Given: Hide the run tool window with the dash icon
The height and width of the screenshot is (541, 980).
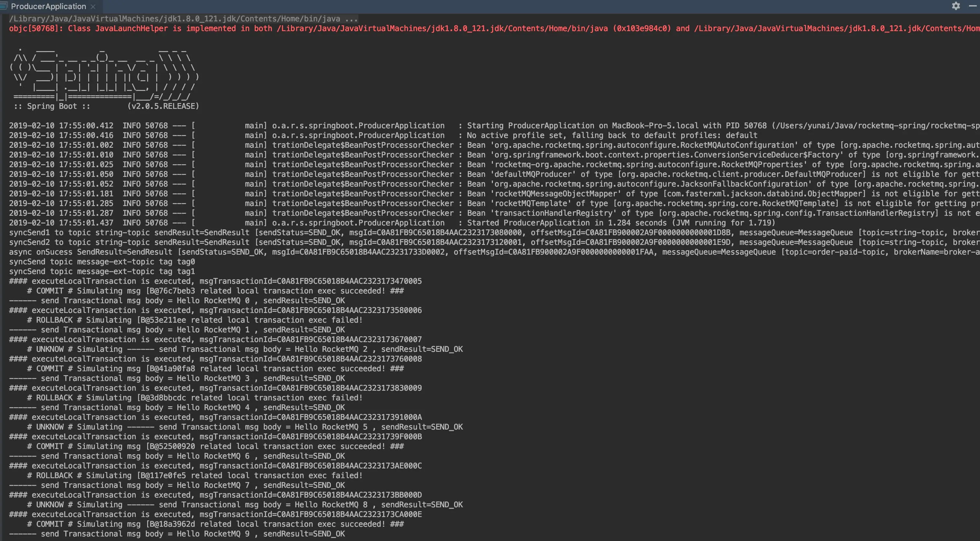Looking at the screenshot, I should coord(973,6).
